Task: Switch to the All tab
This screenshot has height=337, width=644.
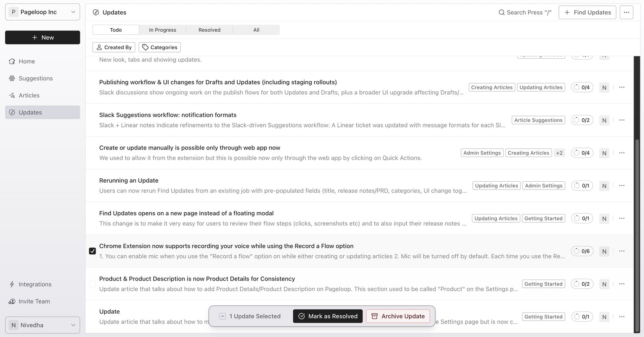Action: [x=256, y=30]
